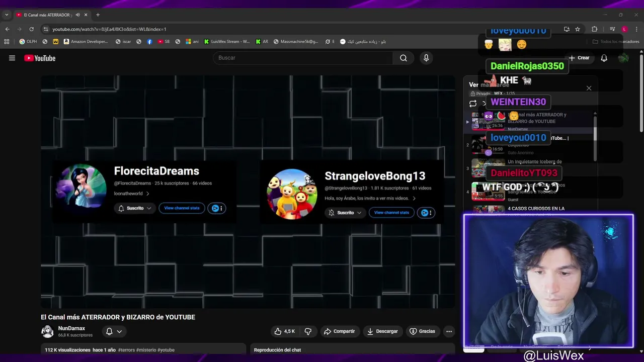Open the Chrome extensions puzzle icon
This screenshot has height=362, width=644.
(x=594, y=29)
